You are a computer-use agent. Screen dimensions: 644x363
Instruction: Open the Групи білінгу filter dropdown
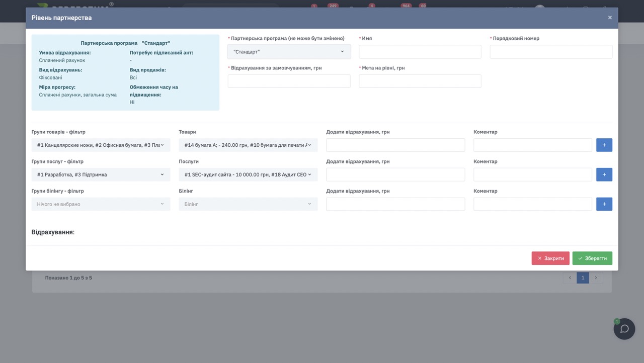[x=101, y=204]
